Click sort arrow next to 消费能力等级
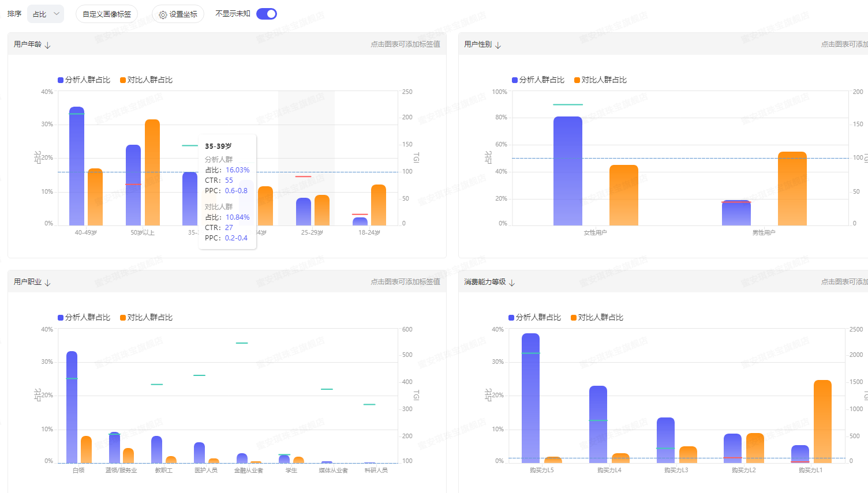Image resolution: width=868 pixels, height=493 pixels. click(512, 283)
